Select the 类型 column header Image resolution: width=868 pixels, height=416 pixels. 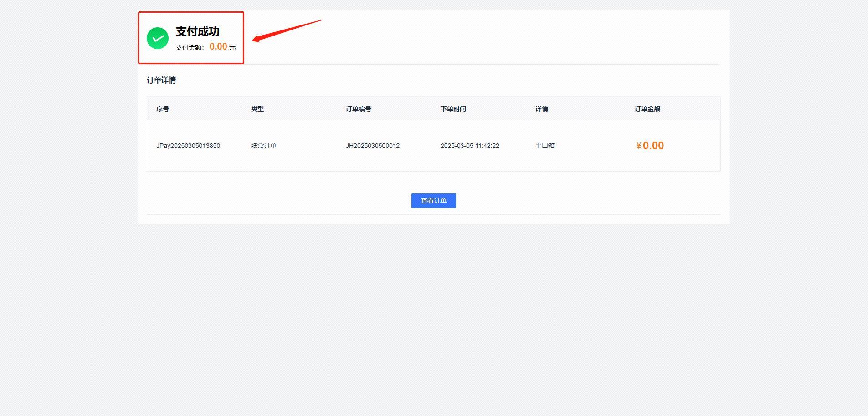(x=257, y=109)
